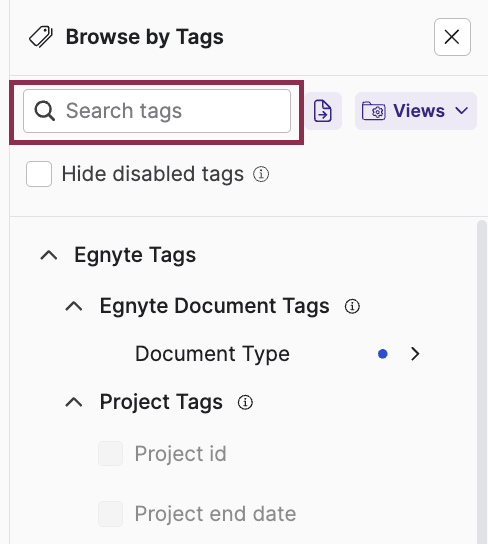The height and width of the screenshot is (544, 488).
Task: Enable the Hide disabled tags checkbox
Action: click(x=39, y=174)
